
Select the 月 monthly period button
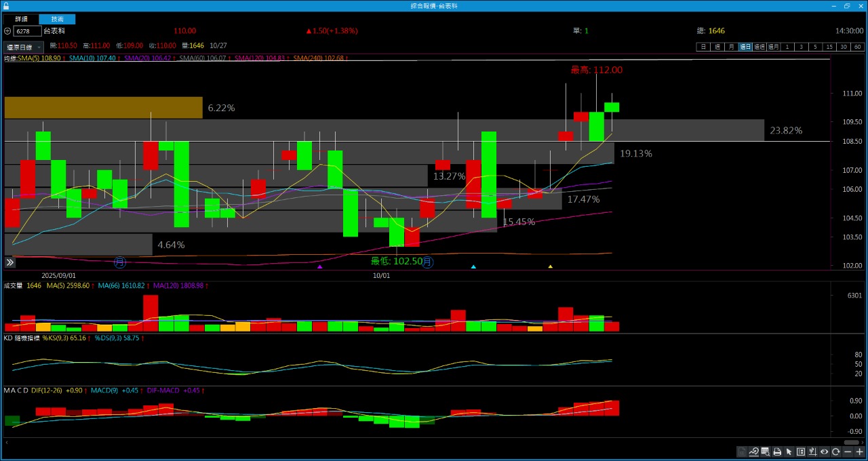tap(731, 47)
